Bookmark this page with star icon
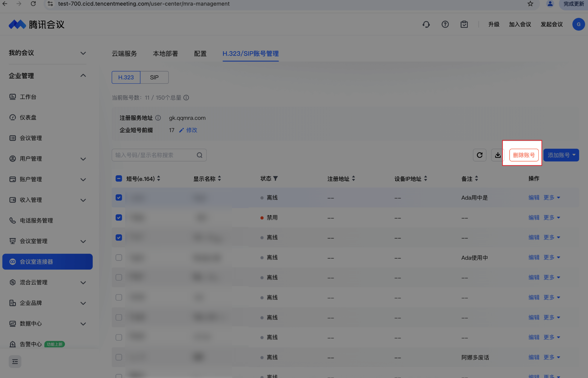Image resolution: width=588 pixels, height=378 pixels. (530, 4)
